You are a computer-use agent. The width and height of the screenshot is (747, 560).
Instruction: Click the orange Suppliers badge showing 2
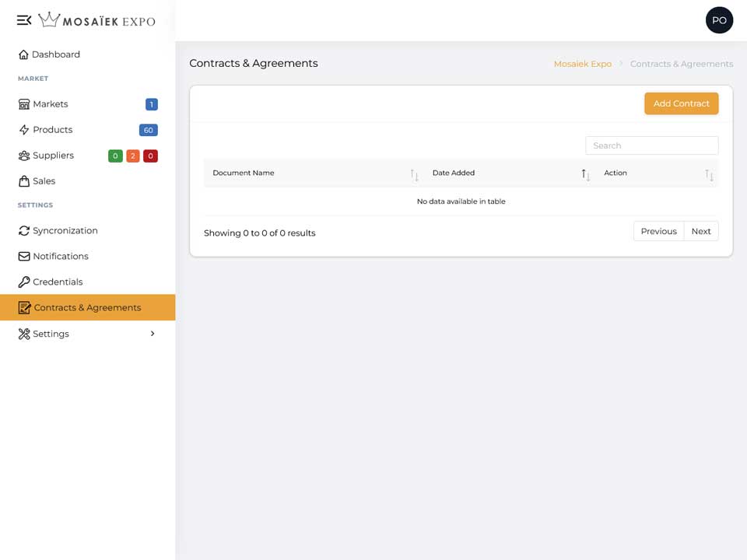click(x=133, y=156)
